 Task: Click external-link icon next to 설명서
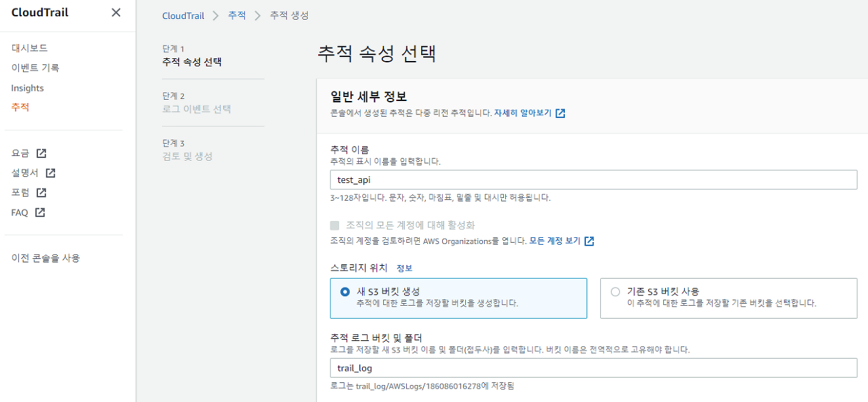coord(50,173)
